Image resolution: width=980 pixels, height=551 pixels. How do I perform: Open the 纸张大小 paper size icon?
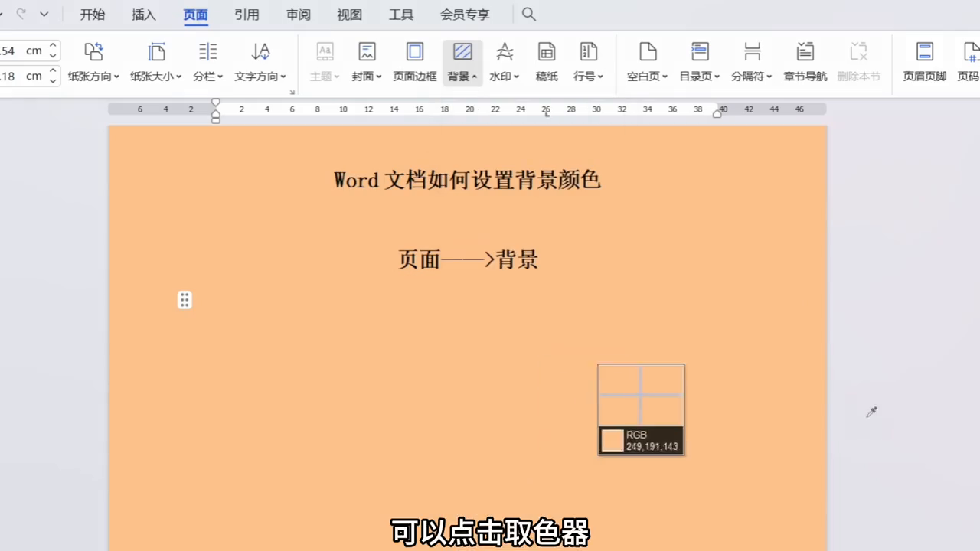pyautogui.click(x=156, y=52)
